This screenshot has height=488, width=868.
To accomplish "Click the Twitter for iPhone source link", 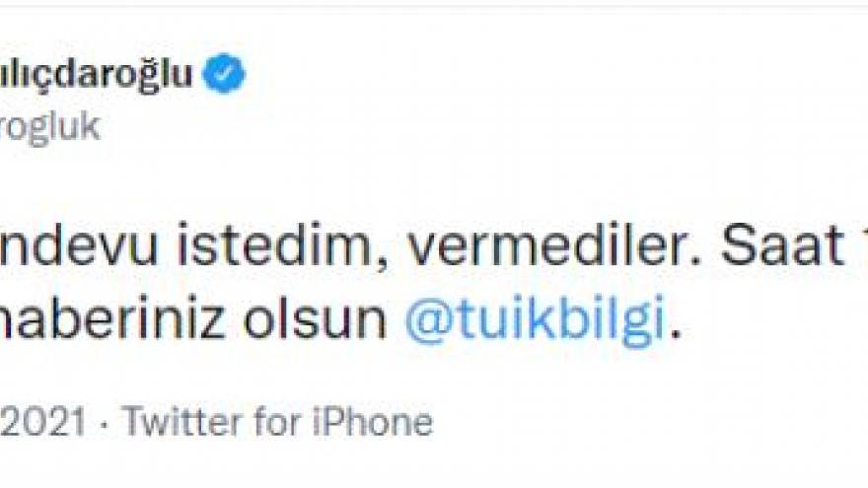I will (x=277, y=422).
